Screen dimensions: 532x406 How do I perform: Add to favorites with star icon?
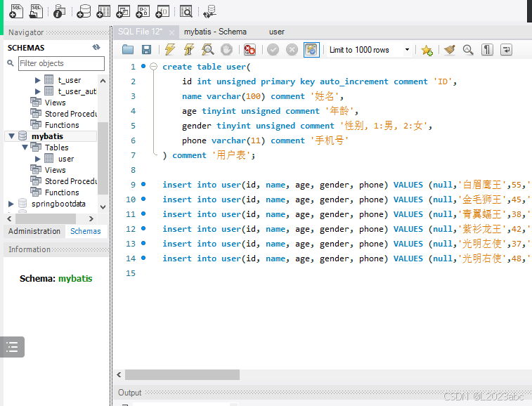tap(427, 50)
